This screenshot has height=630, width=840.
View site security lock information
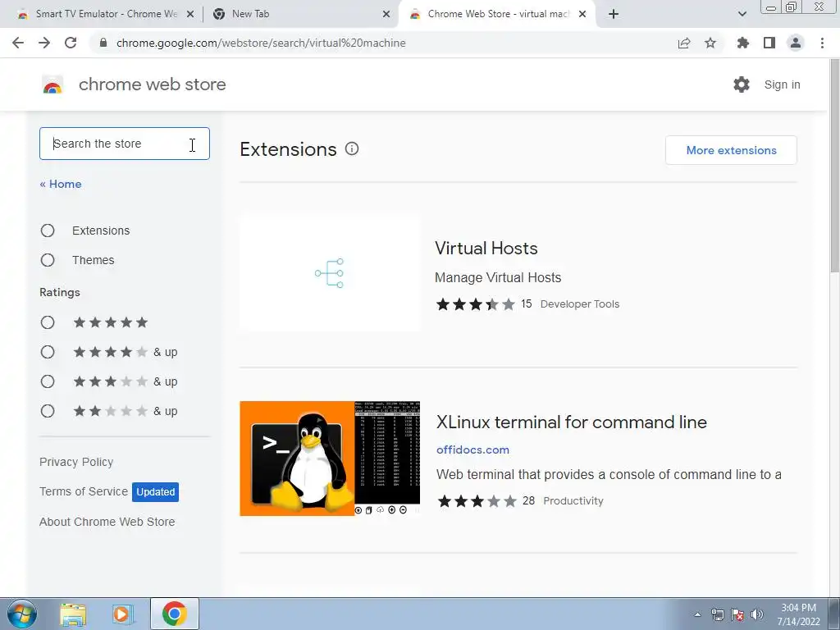(x=103, y=43)
